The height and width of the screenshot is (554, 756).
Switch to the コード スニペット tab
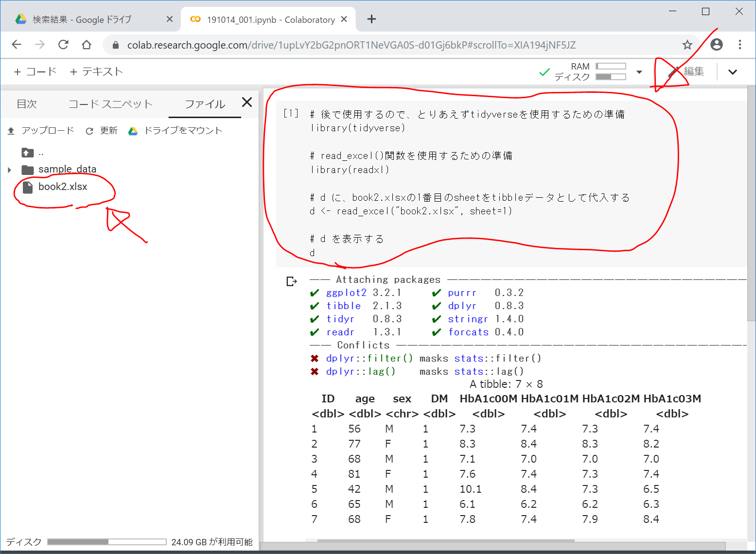[110, 104]
